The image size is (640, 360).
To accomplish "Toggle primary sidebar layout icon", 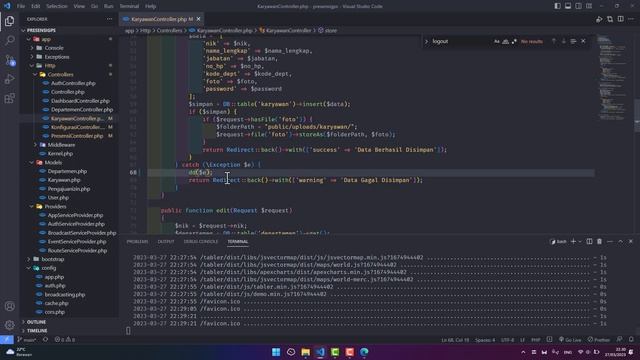I will click(557, 6).
